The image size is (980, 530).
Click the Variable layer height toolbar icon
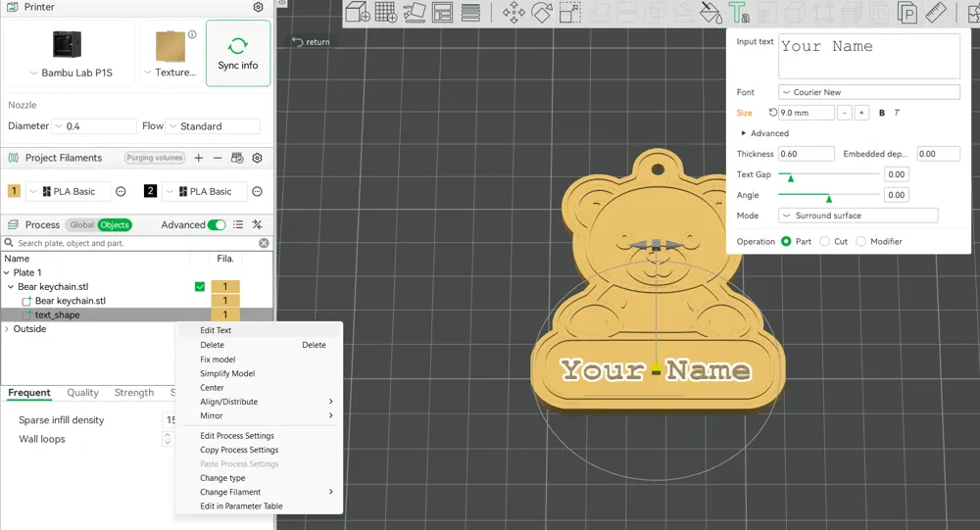[470, 12]
